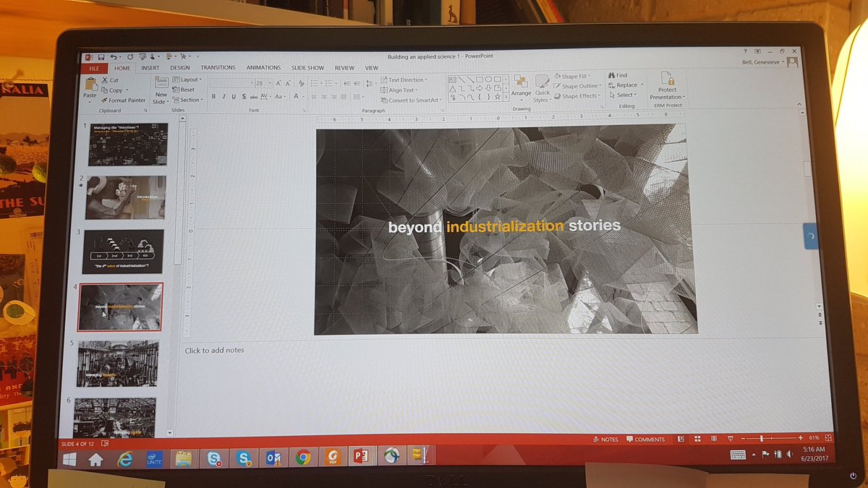
Task: Click into the 'Click to add notes' area
Action: click(x=214, y=350)
